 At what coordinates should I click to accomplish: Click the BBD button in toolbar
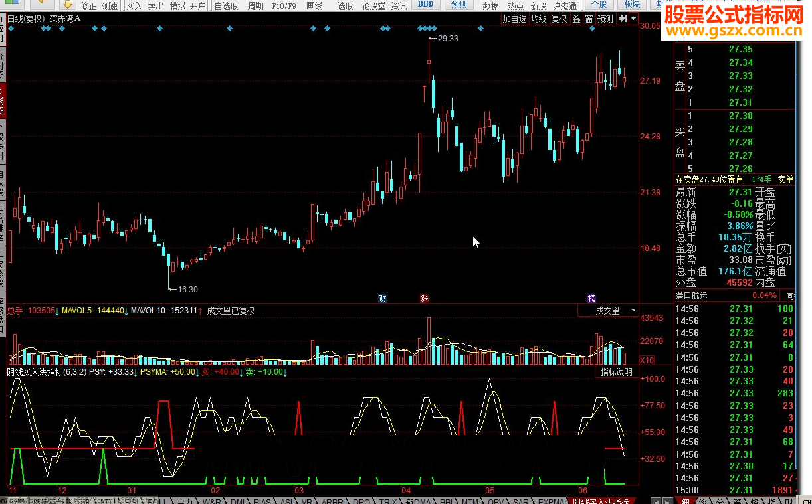[x=427, y=5]
